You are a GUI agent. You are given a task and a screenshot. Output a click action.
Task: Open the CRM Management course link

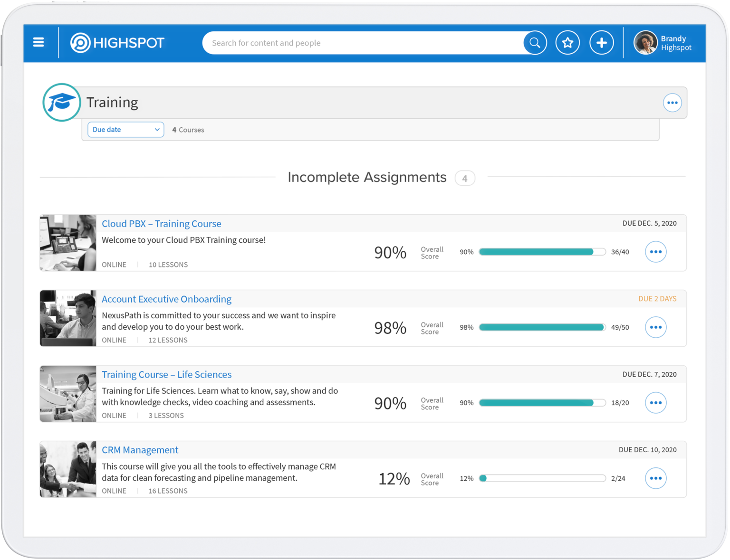(x=140, y=450)
